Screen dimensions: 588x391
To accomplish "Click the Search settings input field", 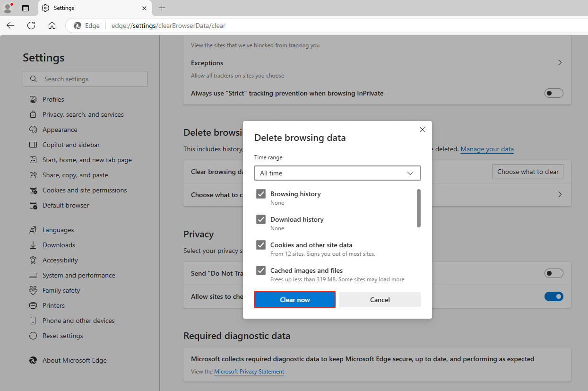I will [85, 79].
